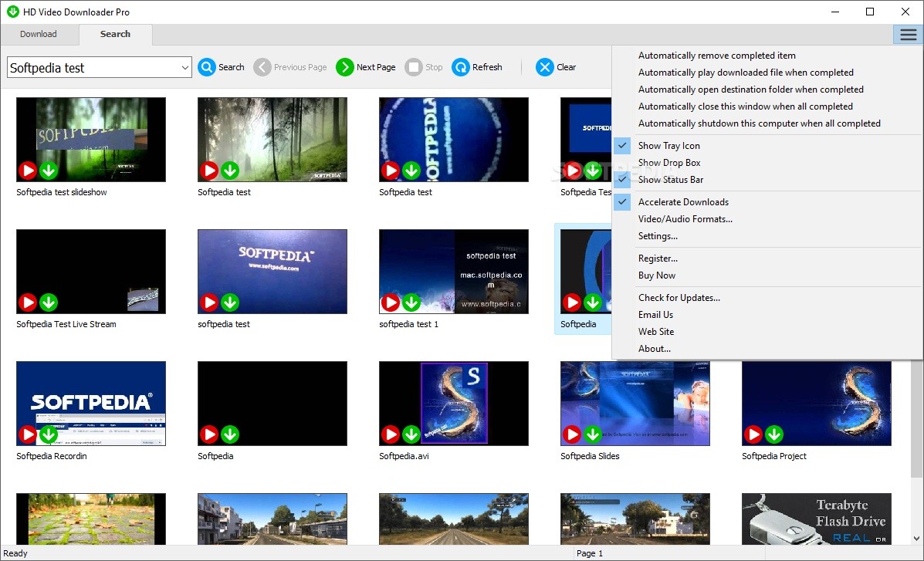Screen dimensions: 924x561
Task: Download the 'Softpedia.avi' video
Action: tap(411, 434)
